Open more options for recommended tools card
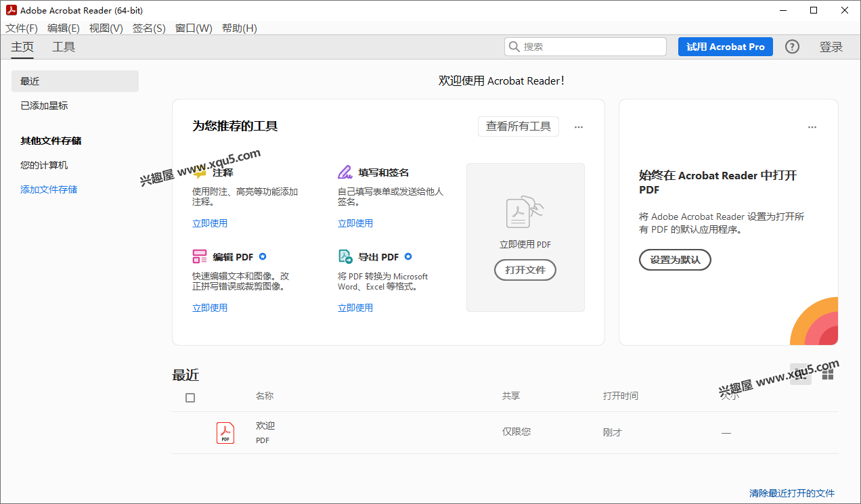 tap(579, 127)
